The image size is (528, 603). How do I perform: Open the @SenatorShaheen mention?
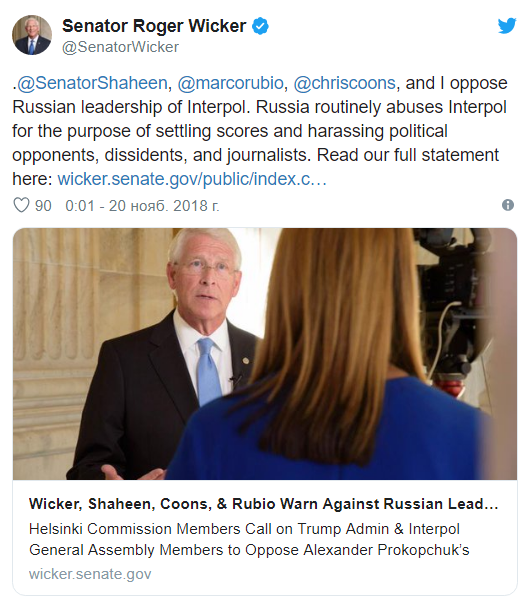point(92,83)
